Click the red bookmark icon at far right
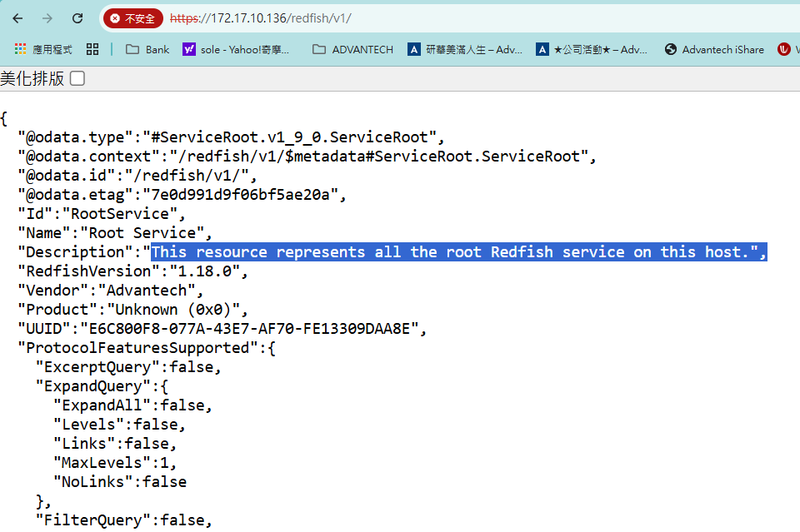The image size is (800, 532). pyautogui.click(x=783, y=49)
